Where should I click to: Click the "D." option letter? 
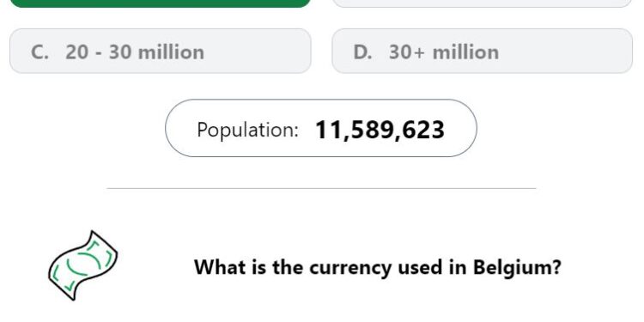click(x=362, y=52)
